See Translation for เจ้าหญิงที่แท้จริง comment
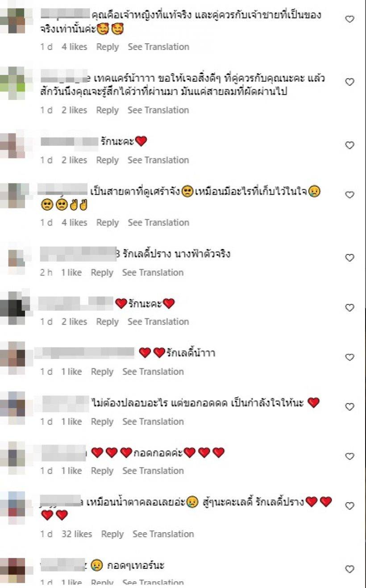The image size is (366, 588). 158,47
